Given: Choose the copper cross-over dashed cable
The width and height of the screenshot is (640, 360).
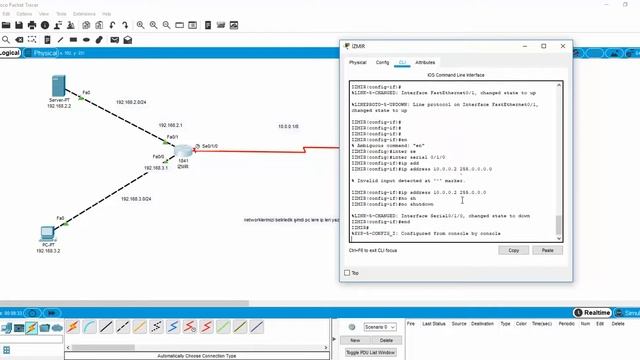Looking at the screenshot, I should point(123,327).
